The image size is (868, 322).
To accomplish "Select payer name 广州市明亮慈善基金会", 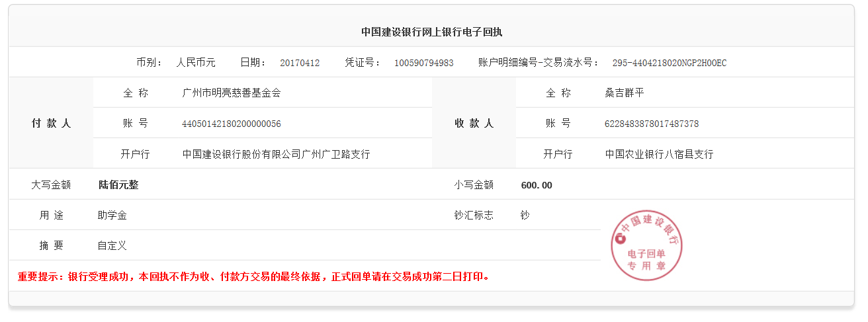I will coord(231,93).
